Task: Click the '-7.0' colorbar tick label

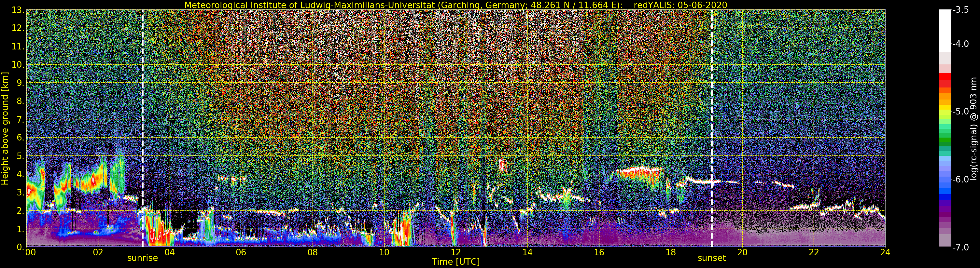Action: 960,247
